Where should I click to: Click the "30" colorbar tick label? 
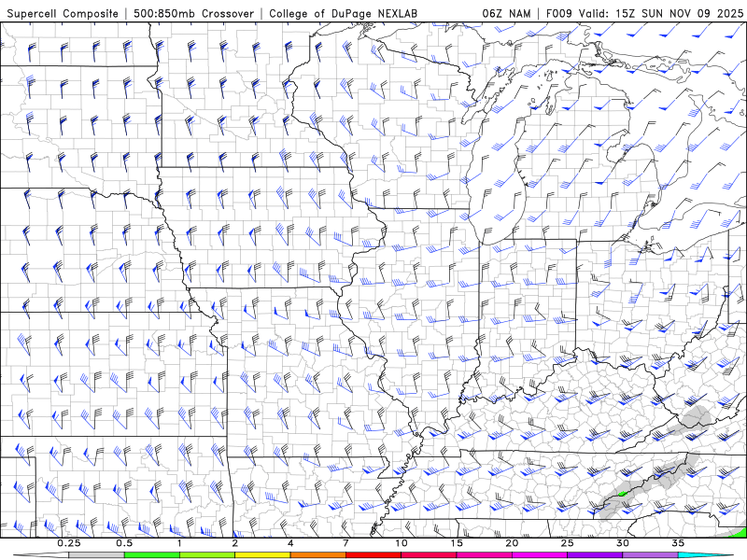point(623,543)
